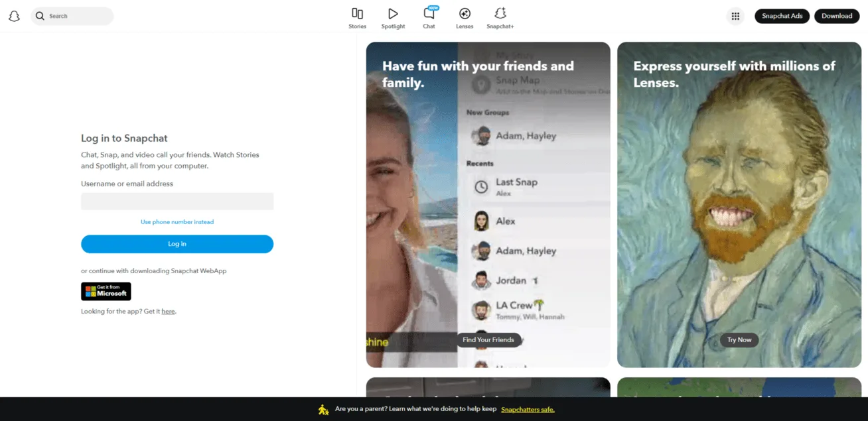Click the New Groups Adam, Hayley avatar

tap(481, 136)
